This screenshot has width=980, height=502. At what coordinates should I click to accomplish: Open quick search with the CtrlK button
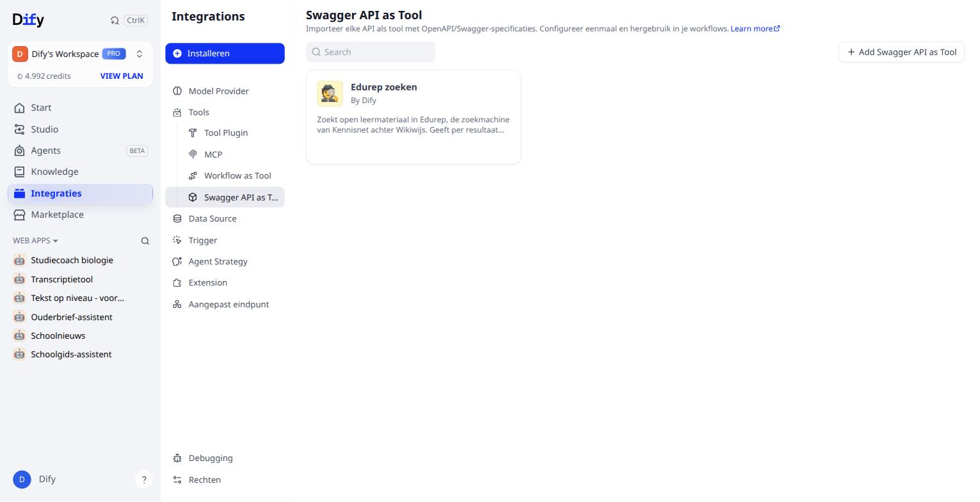click(x=129, y=20)
